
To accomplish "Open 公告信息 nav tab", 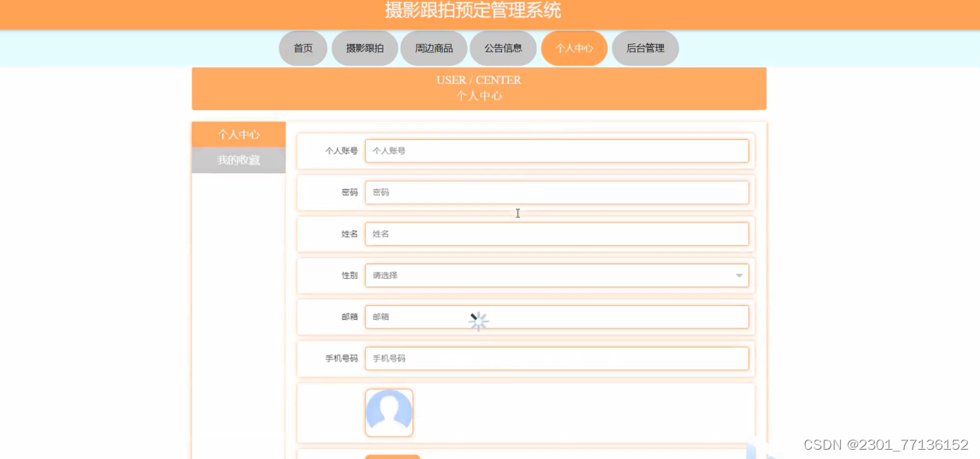I will pos(503,48).
